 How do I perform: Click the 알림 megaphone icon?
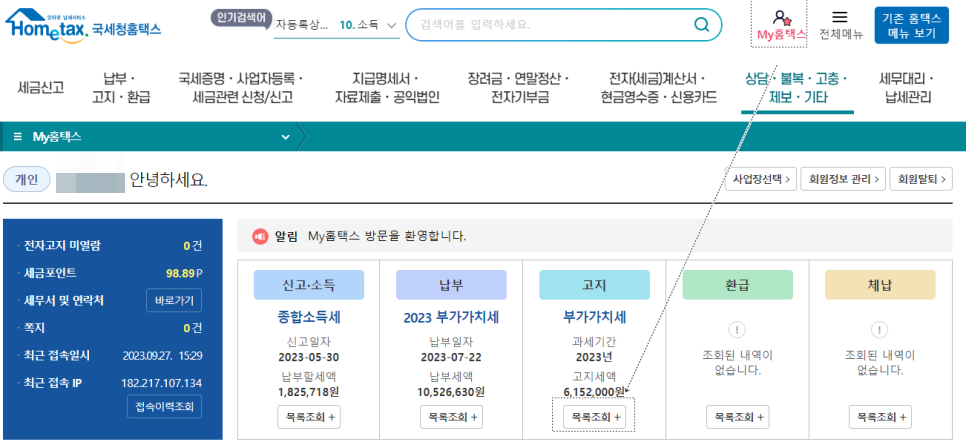click(260, 236)
